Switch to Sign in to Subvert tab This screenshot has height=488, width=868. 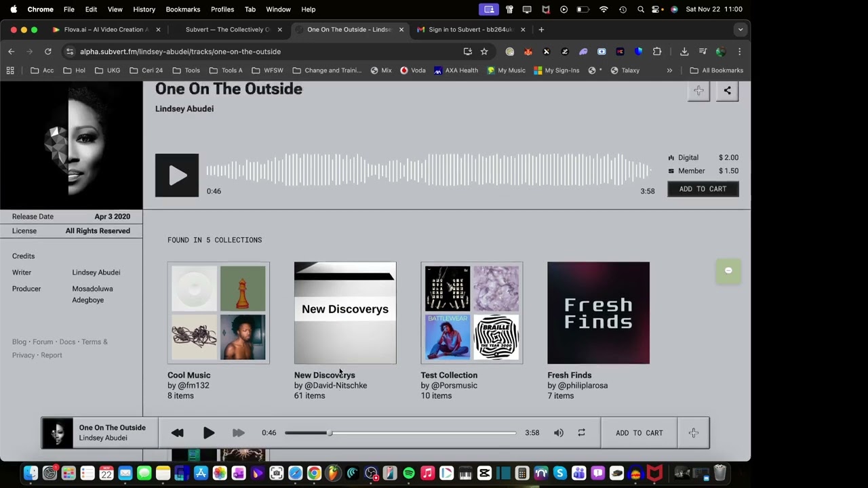tap(471, 30)
